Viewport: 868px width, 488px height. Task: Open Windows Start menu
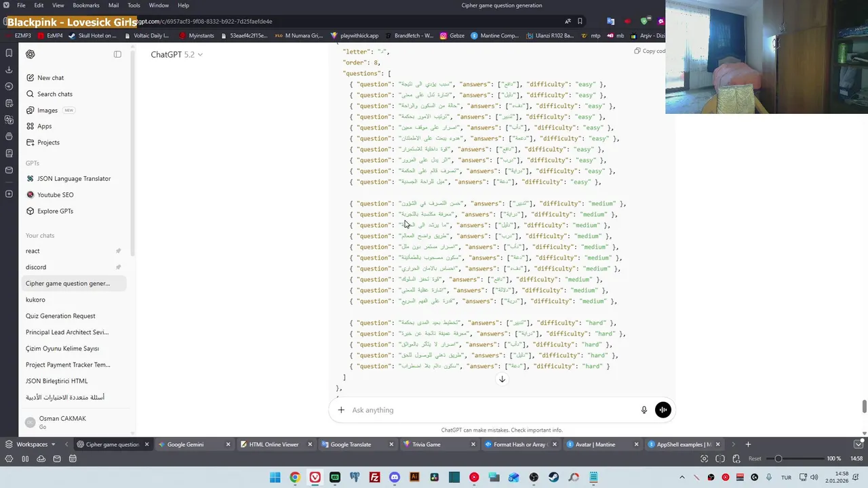(x=275, y=477)
